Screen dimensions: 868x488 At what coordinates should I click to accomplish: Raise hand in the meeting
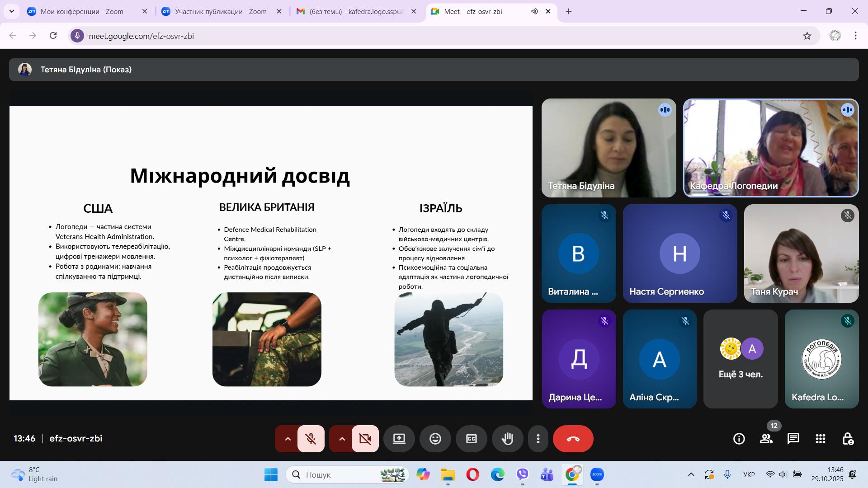point(507,439)
